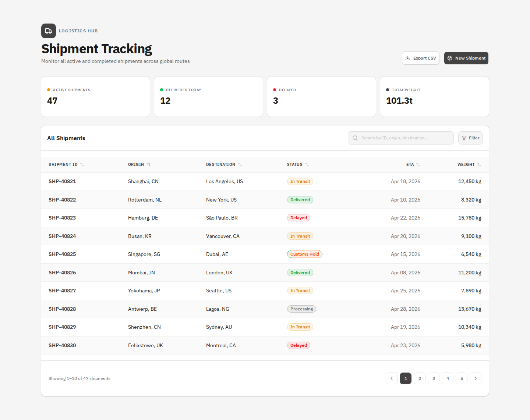
Task: Open shipment SHP-40828
Action: (x=62, y=309)
